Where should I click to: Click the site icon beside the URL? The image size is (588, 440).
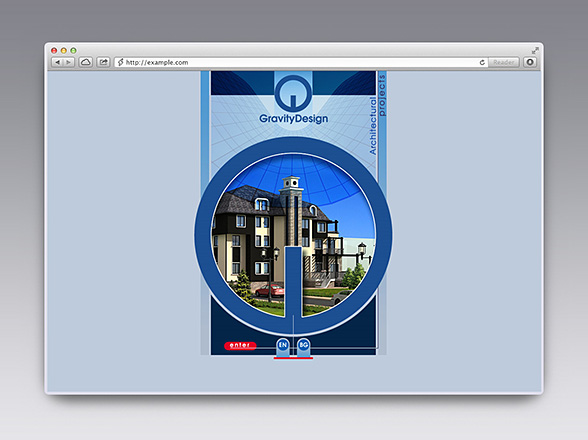[x=120, y=62]
